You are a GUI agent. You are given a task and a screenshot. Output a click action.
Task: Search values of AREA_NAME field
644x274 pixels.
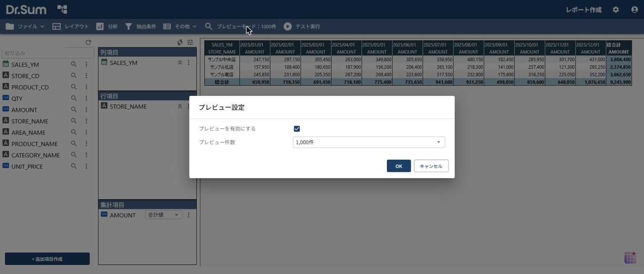74,132
